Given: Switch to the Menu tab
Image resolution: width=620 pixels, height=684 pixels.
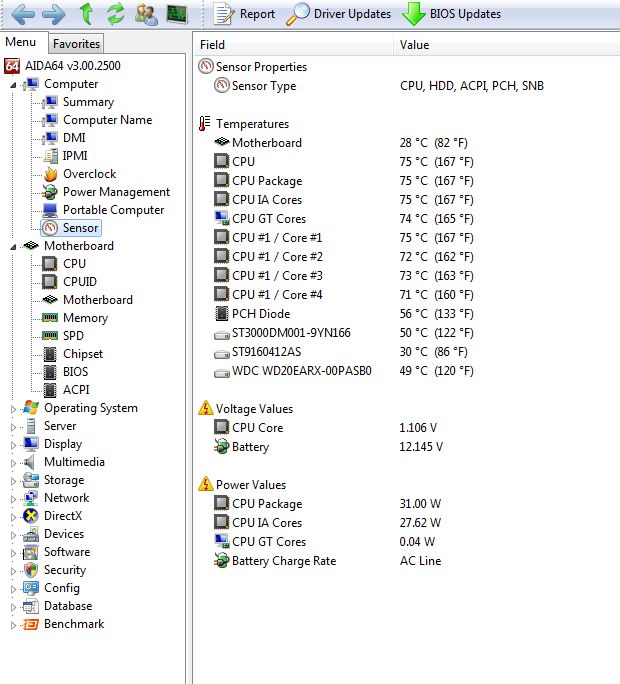Looking at the screenshot, I should tap(21, 42).
